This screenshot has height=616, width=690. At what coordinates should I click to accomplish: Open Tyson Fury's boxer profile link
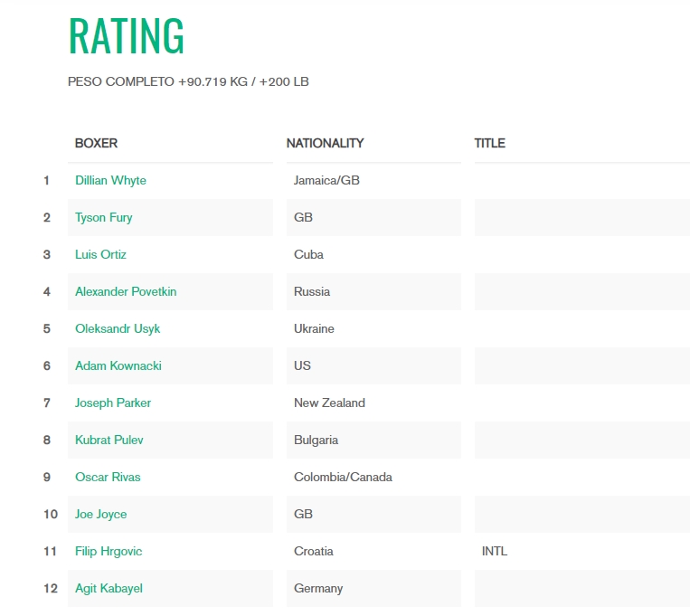[103, 217]
